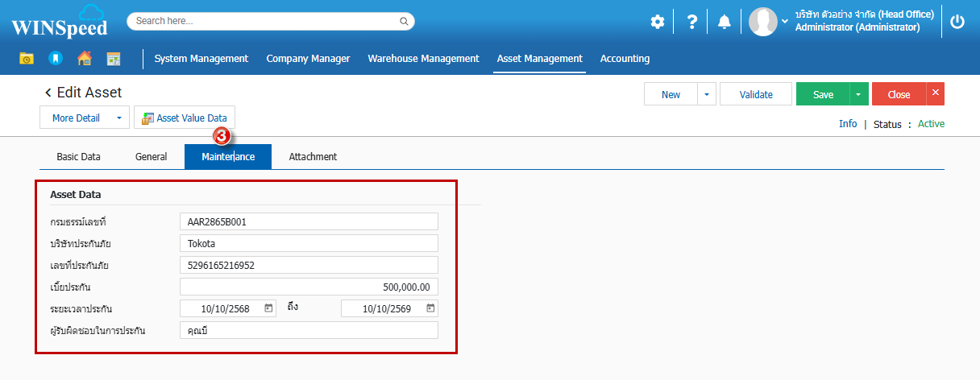Open the blue bookmark icon

click(55, 59)
